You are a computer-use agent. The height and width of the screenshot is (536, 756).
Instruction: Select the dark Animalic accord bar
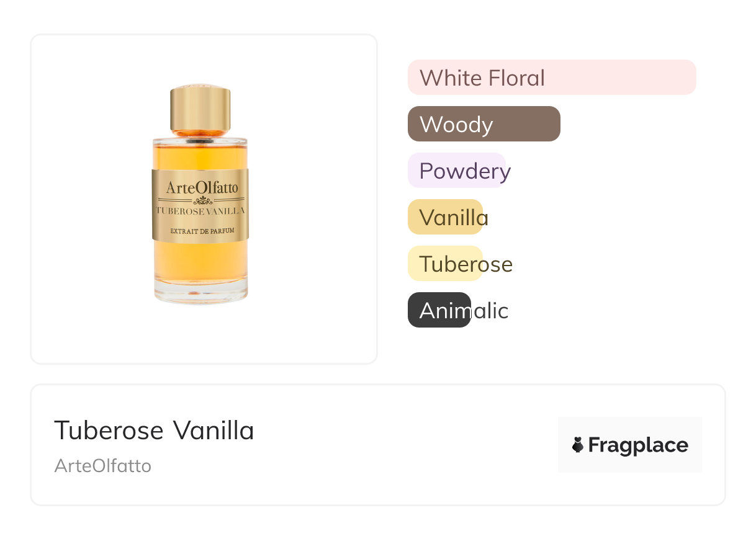[439, 310]
